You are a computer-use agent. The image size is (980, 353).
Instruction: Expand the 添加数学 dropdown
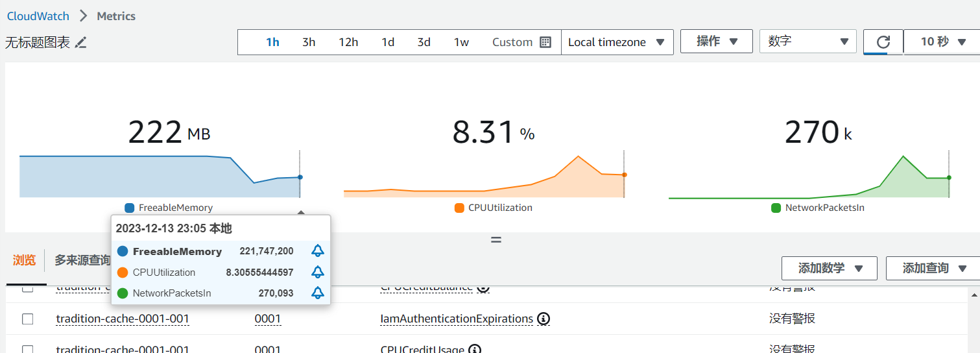point(830,268)
